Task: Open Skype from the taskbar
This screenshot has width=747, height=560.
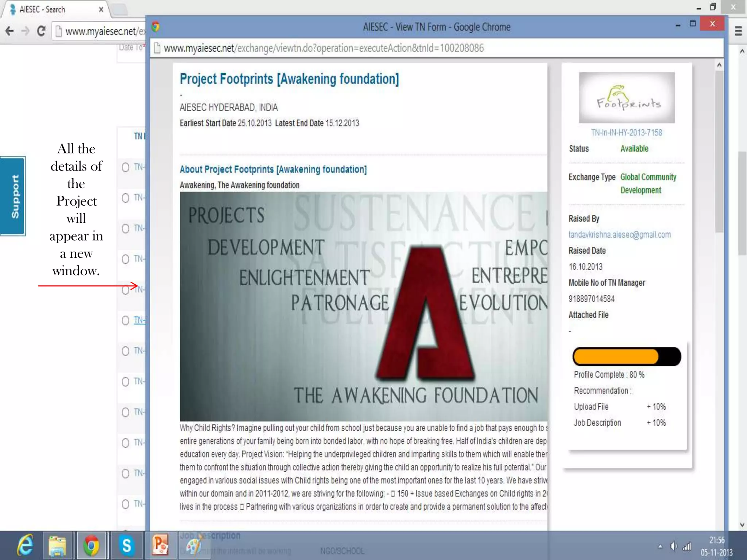Action: pos(127,545)
